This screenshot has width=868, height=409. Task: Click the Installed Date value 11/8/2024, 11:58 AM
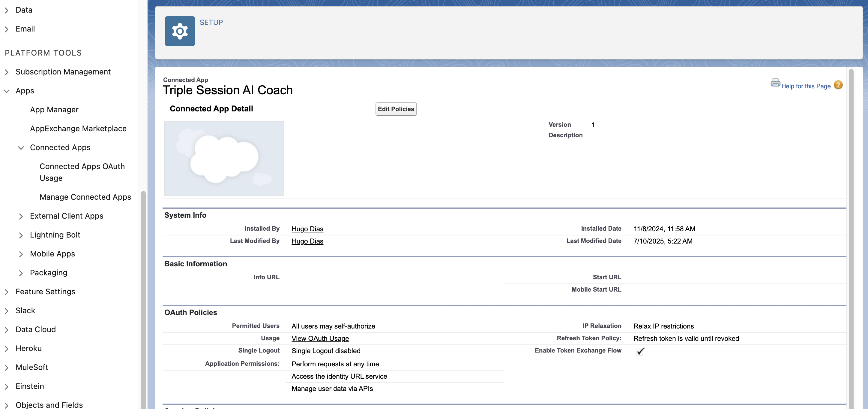pyautogui.click(x=664, y=229)
